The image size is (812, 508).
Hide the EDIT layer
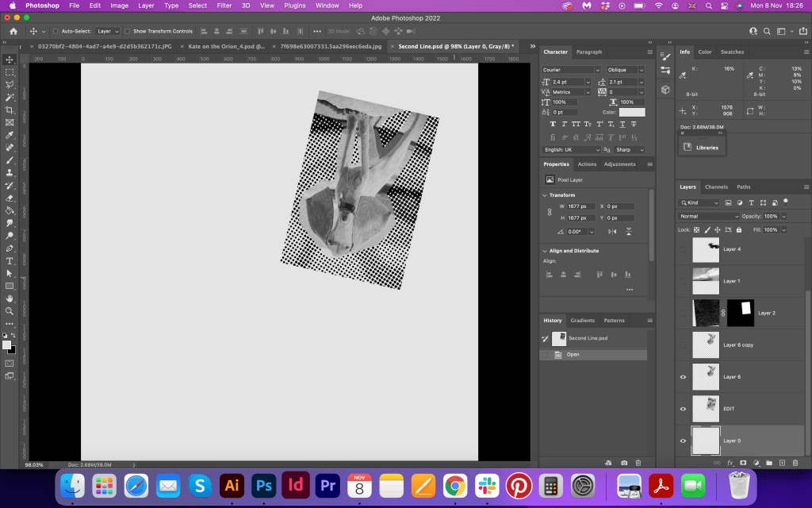tap(684, 408)
